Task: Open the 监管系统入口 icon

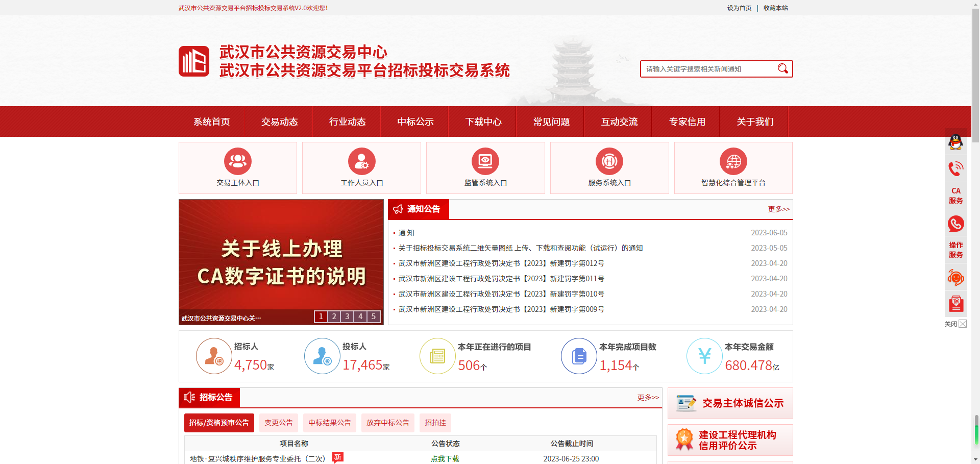Action: point(485,161)
